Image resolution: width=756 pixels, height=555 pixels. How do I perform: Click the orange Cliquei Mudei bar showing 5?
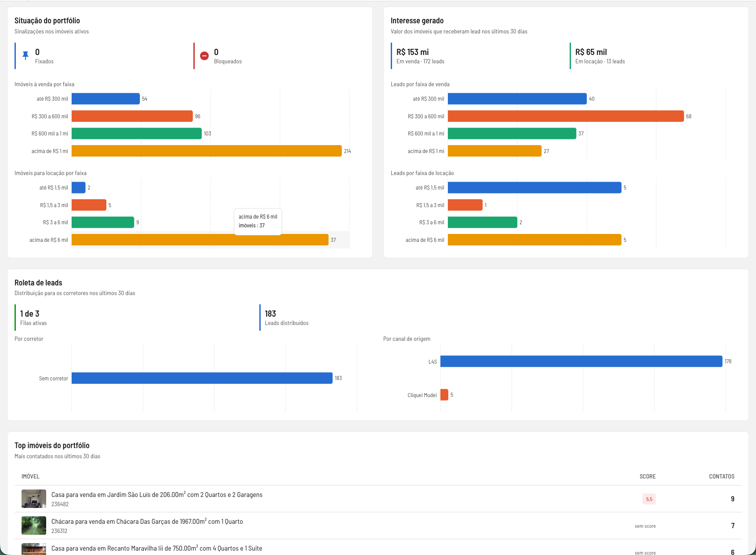(x=444, y=395)
